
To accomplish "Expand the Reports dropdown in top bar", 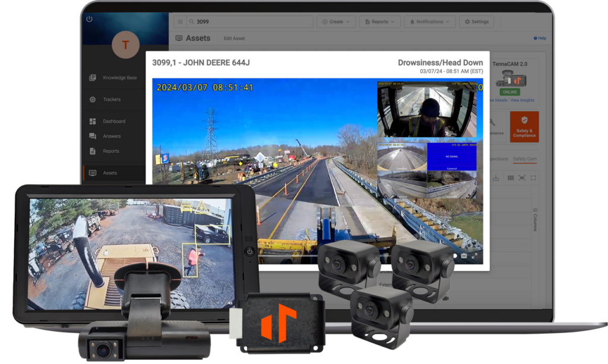I will (x=379, y=22).
